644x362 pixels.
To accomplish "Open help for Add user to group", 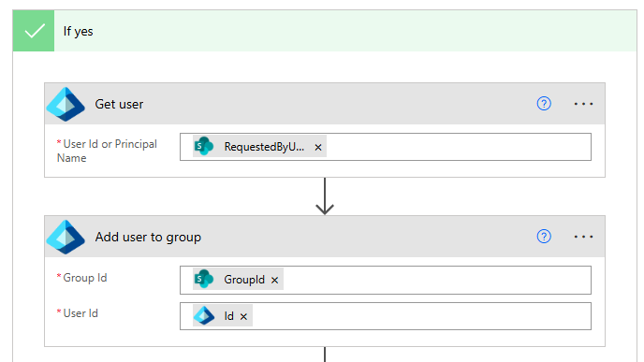I will (x=544, y=237).
